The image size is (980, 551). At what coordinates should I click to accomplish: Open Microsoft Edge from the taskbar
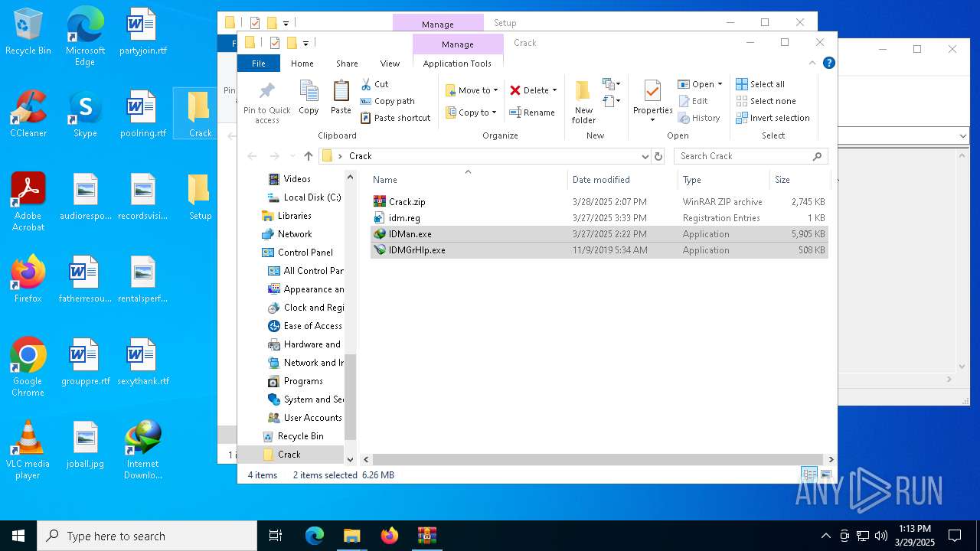pos(315,536)
